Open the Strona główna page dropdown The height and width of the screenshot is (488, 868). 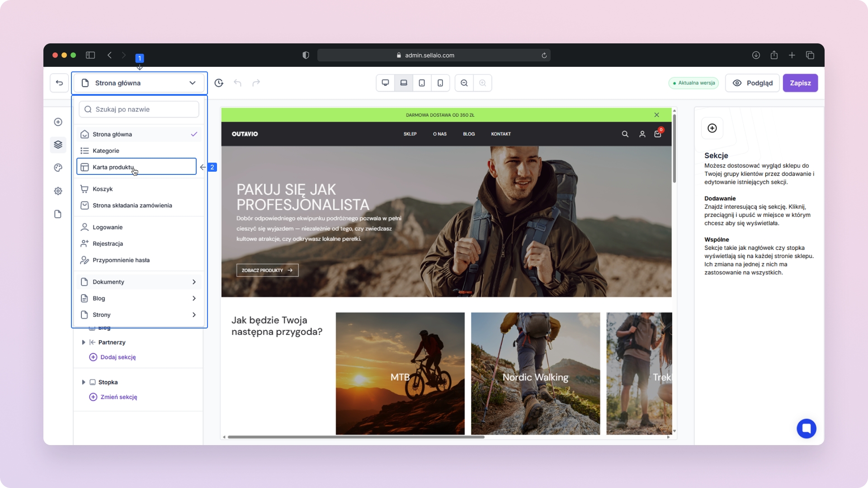(x=139, y=83)
